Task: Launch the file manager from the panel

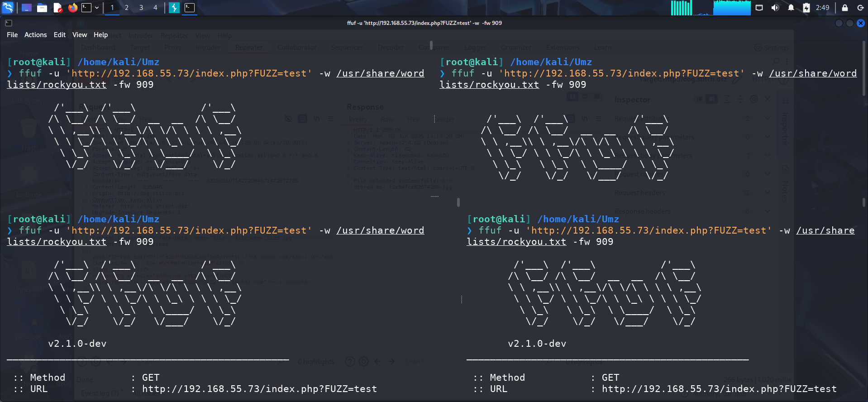Action: click(42, 8)
